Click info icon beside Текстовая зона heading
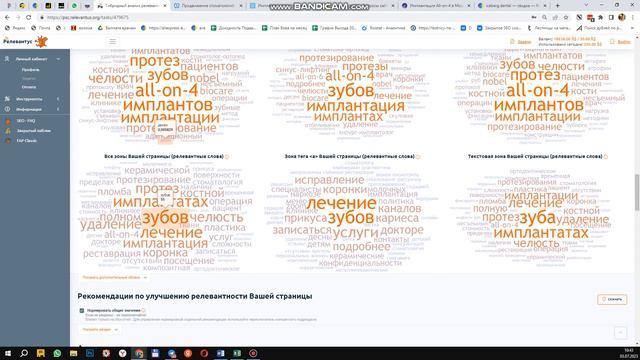 tap(606, 156)
